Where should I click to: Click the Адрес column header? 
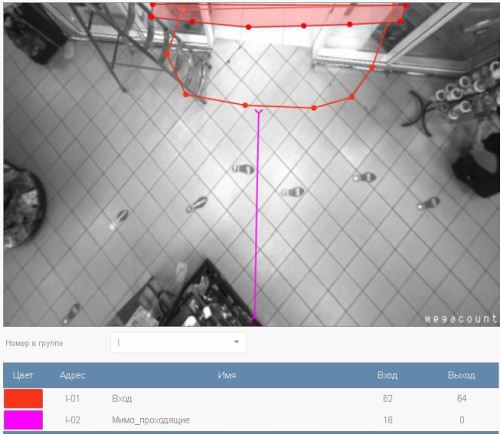tap(72, 375)
